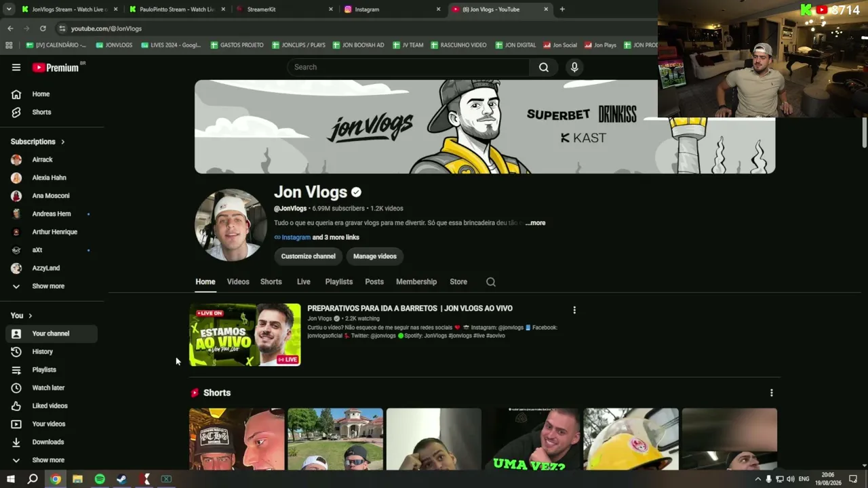The height and width of the screenshot is (488, 868).
Task: Open the Shorts section three-dot menu
Action: coord(771,392)
